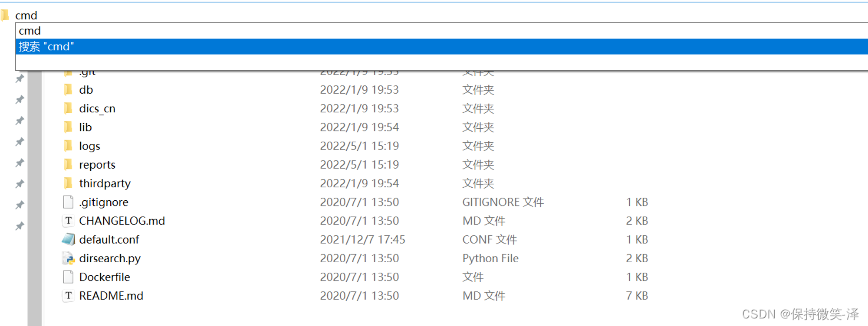The image size is (868, 326).
Task: Click the CHANGELOG.md file name
Action: [x=122, y=221]
